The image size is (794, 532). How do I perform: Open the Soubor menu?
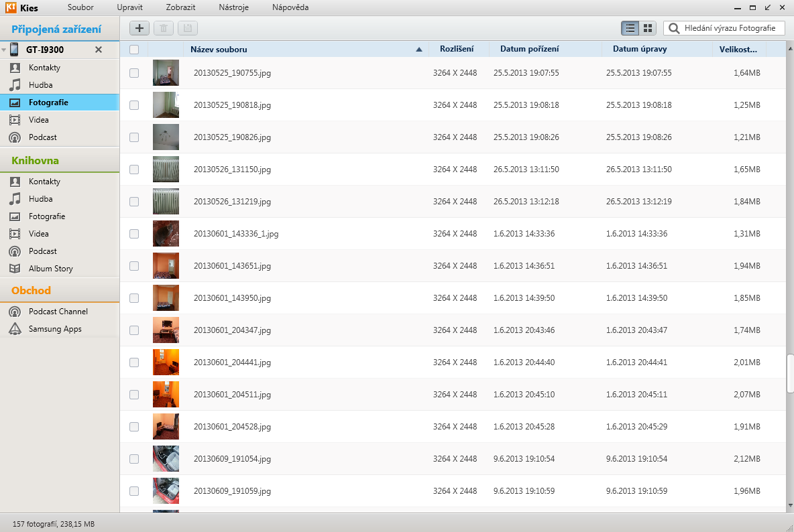coord(80,7)
